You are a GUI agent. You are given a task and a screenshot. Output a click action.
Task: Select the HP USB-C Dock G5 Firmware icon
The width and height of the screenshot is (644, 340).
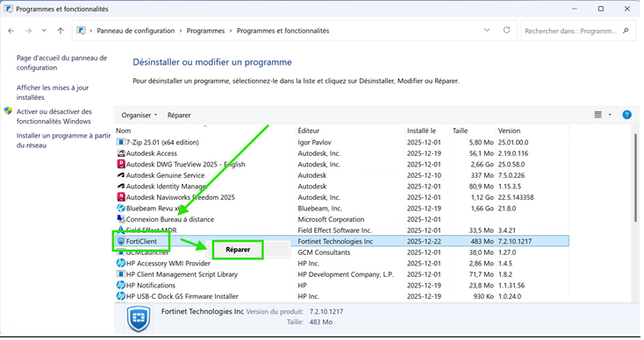pyautogui.click(x=121, y=296)
